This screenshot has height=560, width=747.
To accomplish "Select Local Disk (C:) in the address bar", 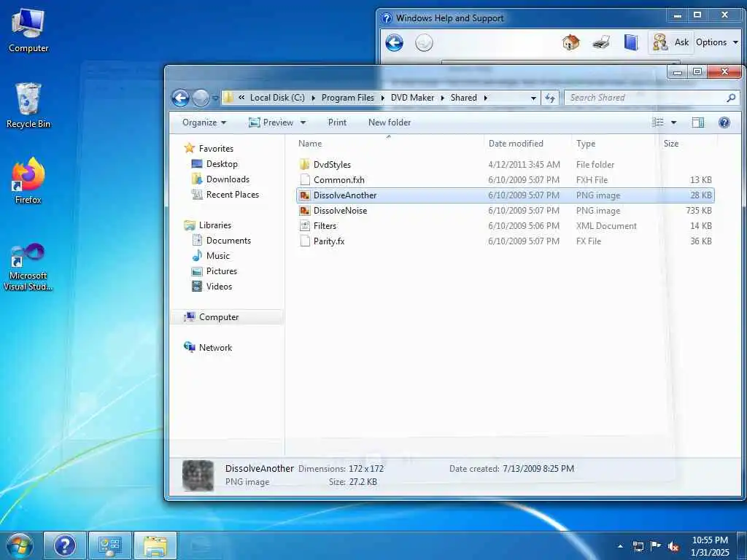I will tap(277, 98).
